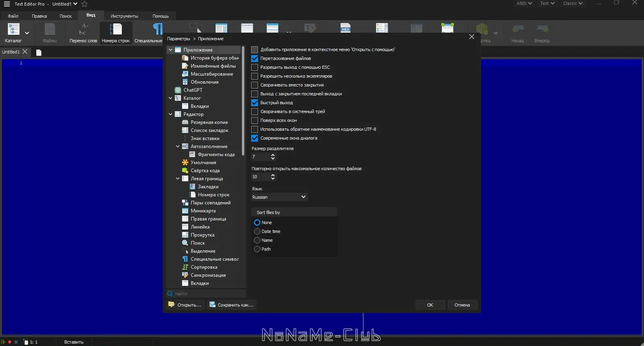Viewport: 644px width, 346px height.
Task: Open the Помощь menu
Action: coord(161,16)
